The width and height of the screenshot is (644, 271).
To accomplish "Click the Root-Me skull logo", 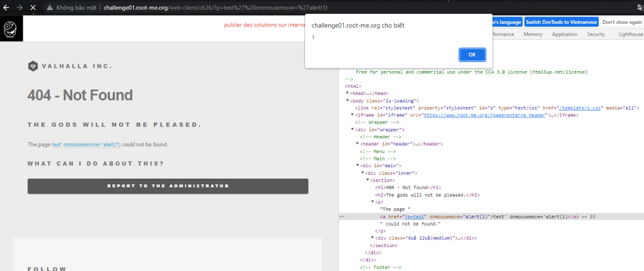I will tap(11, 29).
